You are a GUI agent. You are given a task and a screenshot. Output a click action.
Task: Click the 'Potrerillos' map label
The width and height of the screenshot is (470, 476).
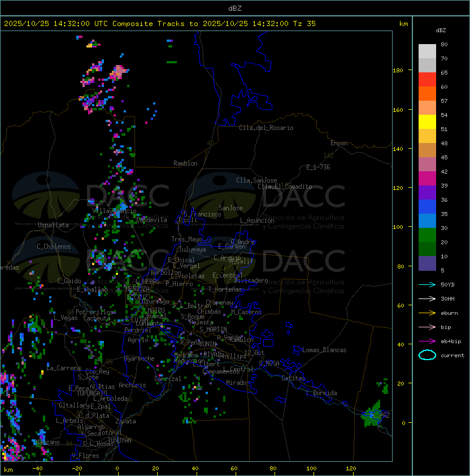coord(94,311)
